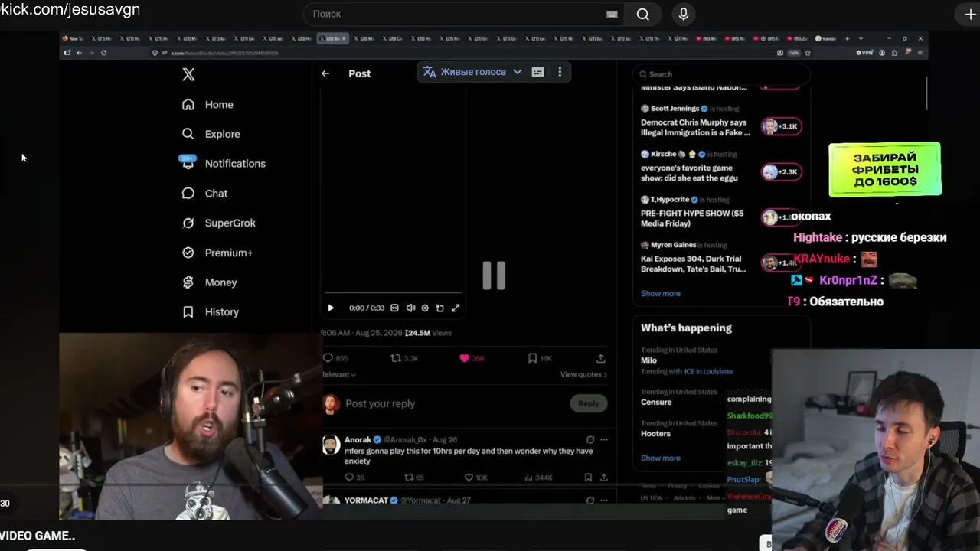Open ICE in Louisiana trend link
980x551 pixels.
pos(708,372)
